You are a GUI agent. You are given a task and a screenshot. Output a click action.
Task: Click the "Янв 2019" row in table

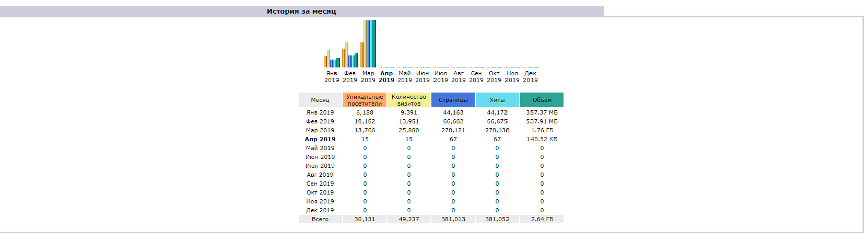pyautogui.click(x=320, y=112)
